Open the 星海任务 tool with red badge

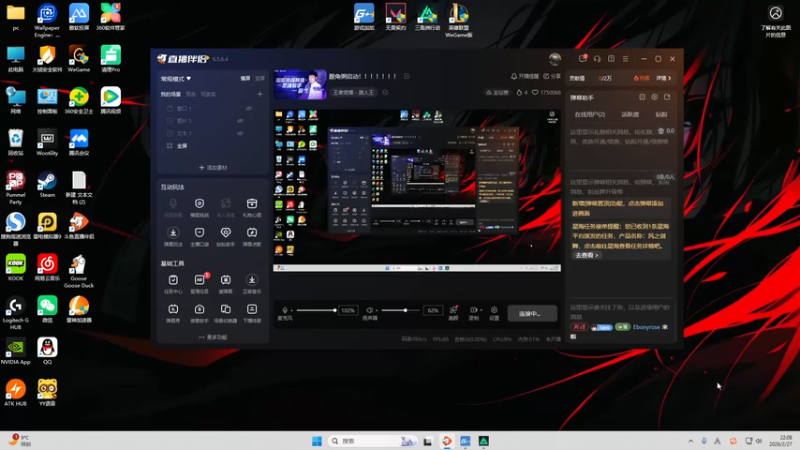pos(199,284)
